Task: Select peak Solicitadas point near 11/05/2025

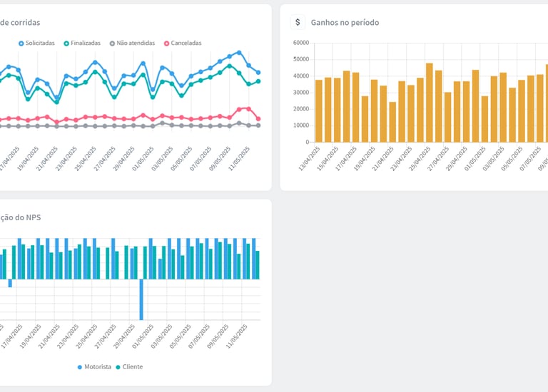Action: 239,53
